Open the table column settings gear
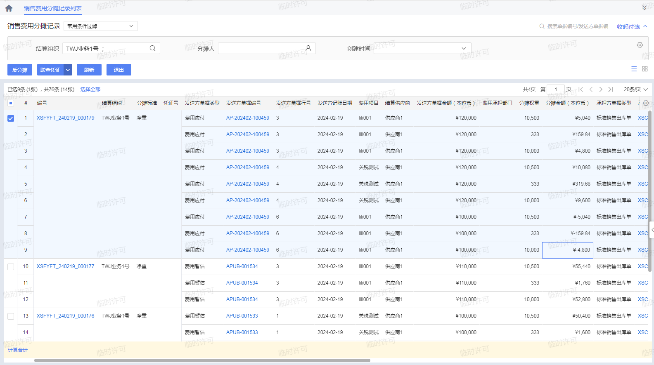Viewport: 654px width, 365px height. point(646,103)
